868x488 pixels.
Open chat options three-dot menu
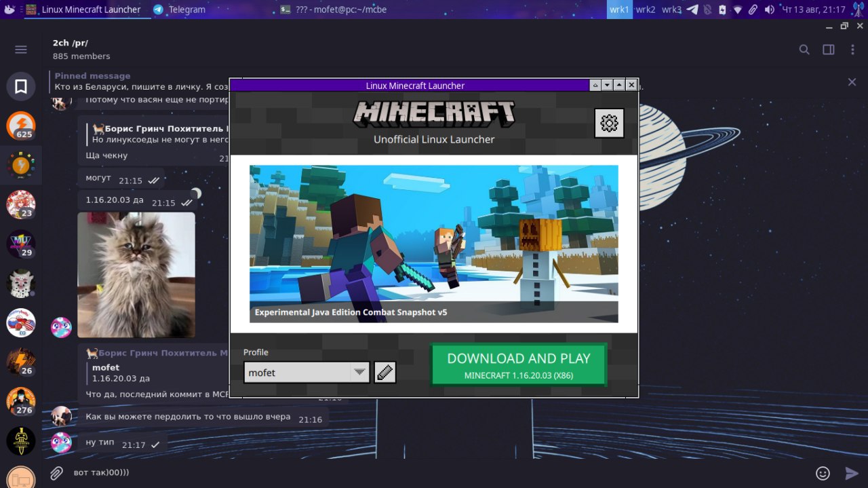pos(852,50)
